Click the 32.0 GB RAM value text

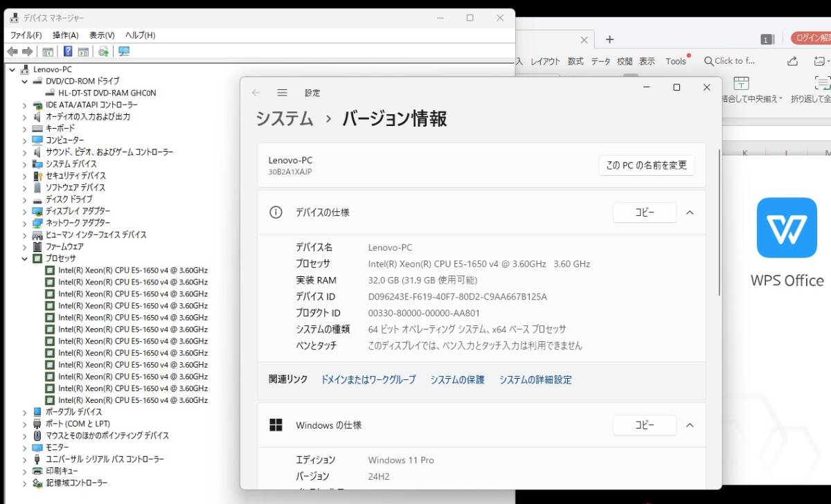coord(423,280)
